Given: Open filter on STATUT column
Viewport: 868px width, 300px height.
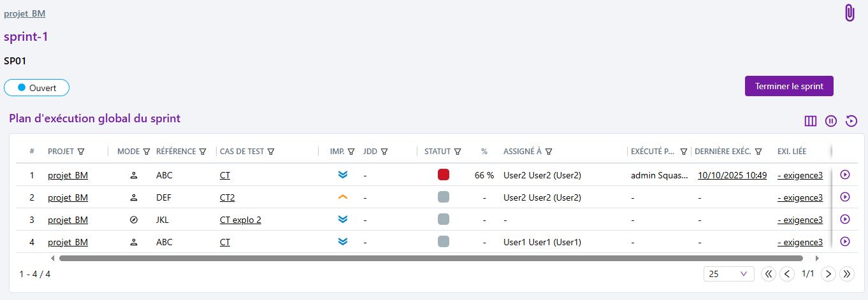Looking at the screenshot, I should pos(457,152).
